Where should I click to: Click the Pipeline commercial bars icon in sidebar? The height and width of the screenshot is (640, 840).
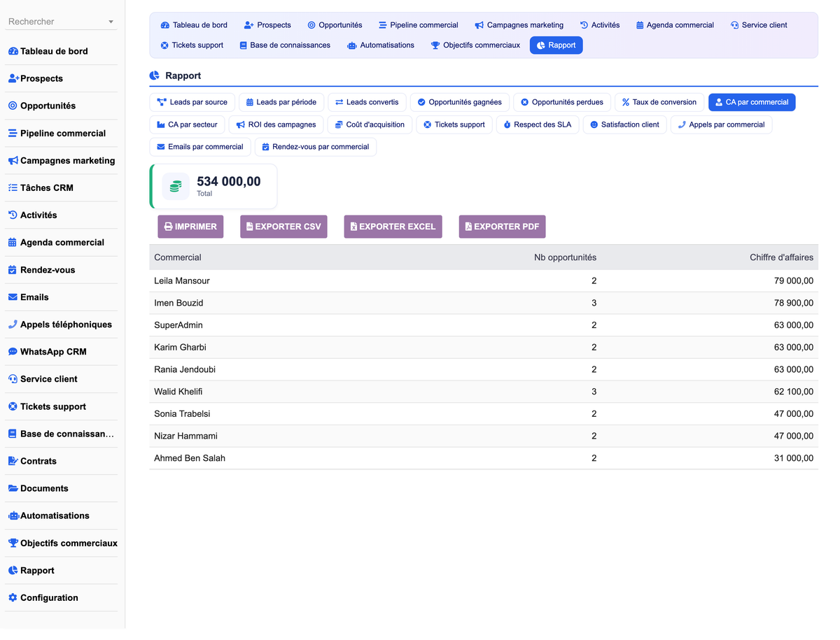(13, 134)
